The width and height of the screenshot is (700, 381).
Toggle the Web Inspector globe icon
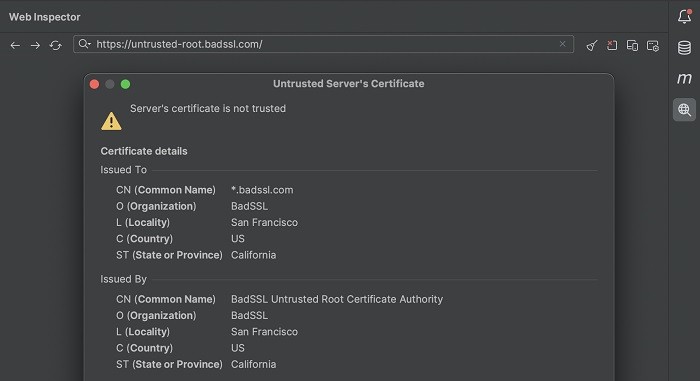(x=684, y=109)
